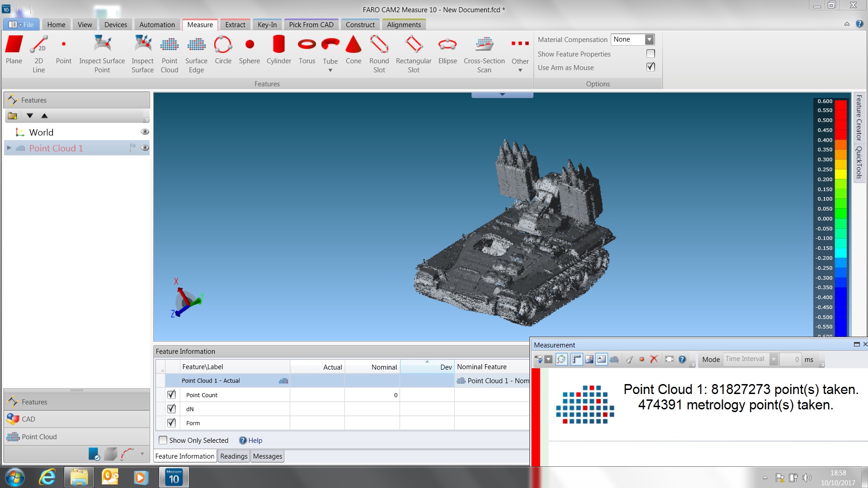Hide Point Cloud 1 via eye icon
The height and width of the screenshot is (488, 868).
coord(145,148)
